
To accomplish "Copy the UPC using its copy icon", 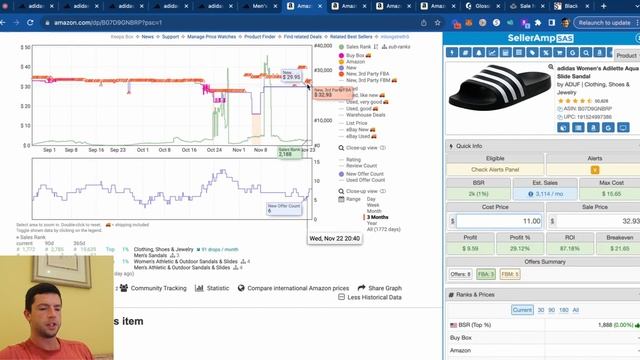I will pos(560,117).
